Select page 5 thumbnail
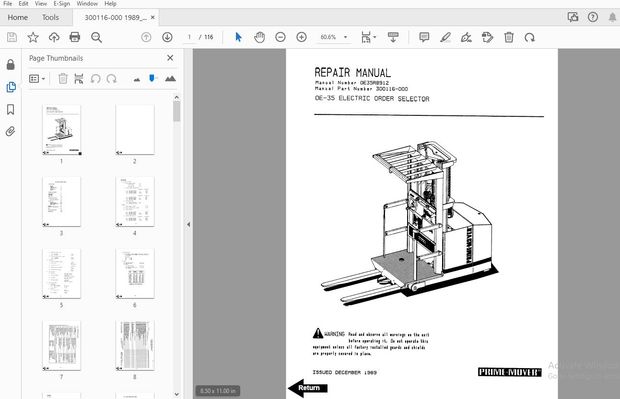This screenshot has width=620, height=399. [61, 274]
